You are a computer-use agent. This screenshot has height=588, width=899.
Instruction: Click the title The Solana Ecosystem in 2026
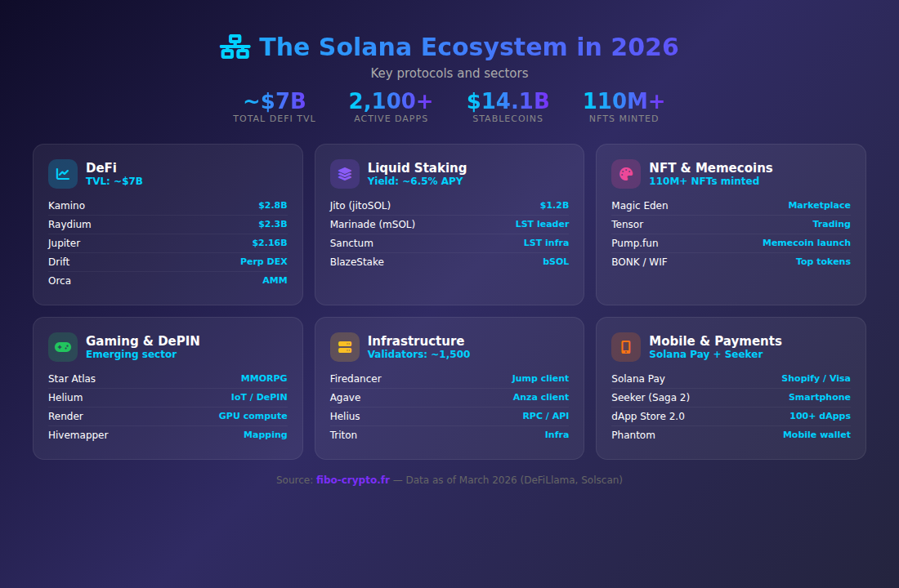(468, 47)
